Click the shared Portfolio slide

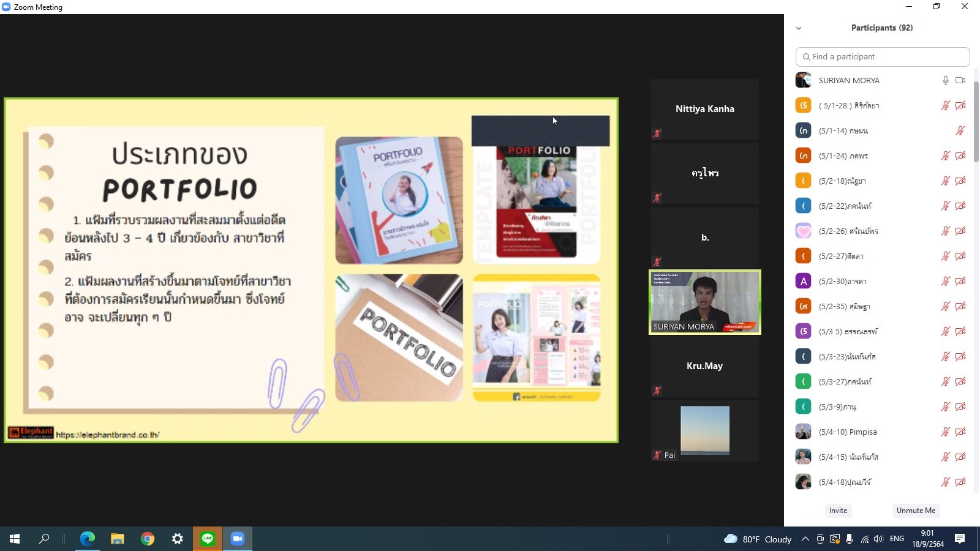(x=311, y=270)
